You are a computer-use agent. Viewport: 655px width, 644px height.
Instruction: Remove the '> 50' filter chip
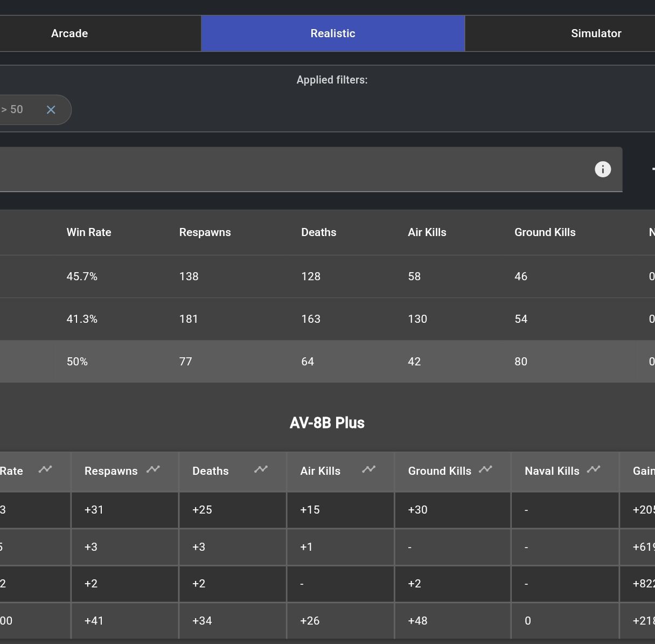(51, 110)
